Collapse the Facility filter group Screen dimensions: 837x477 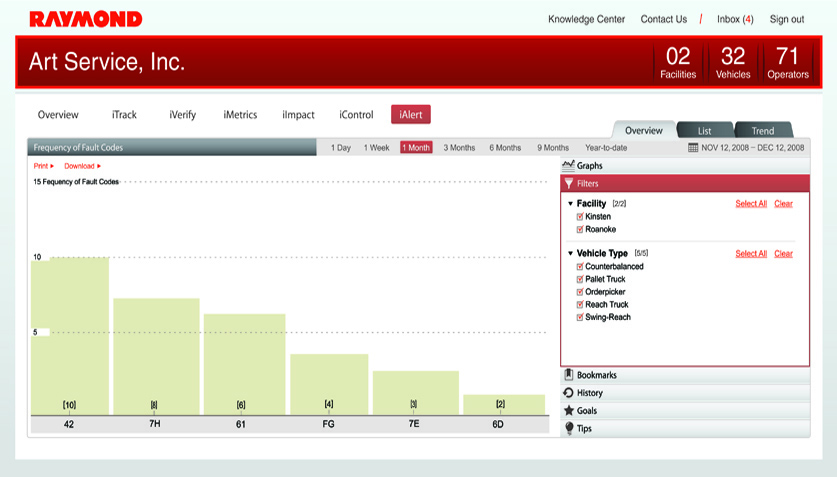pos(570,204)
